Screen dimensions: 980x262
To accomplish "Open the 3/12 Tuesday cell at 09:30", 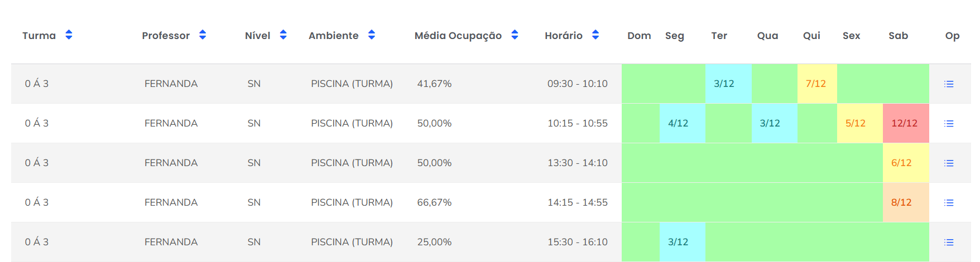I will [724, 84].
